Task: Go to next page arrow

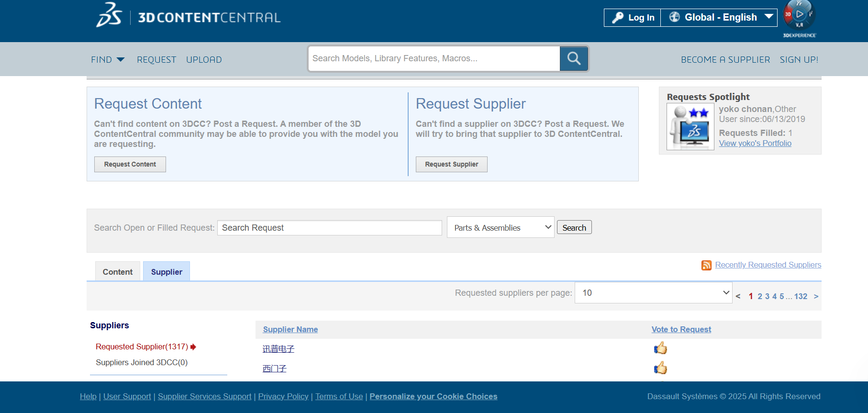Action: [816, 297]
